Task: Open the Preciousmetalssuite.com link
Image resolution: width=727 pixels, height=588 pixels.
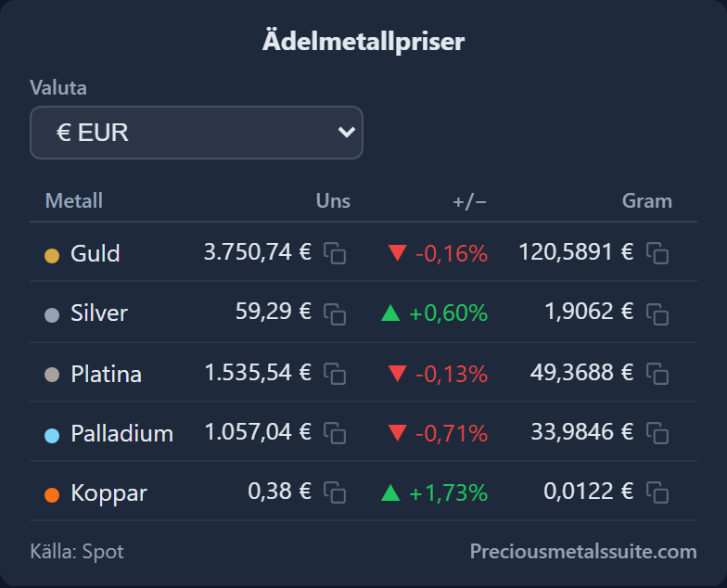Action: coord(583,551)
